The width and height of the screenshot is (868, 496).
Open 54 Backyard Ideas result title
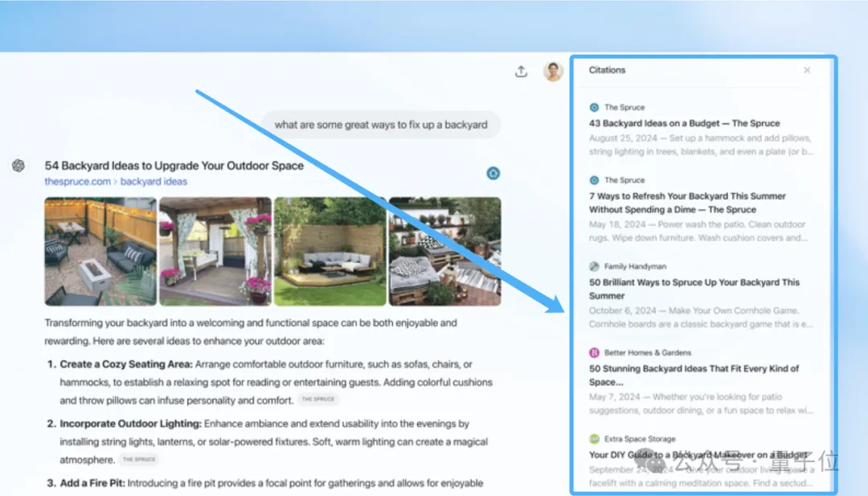tap(174, 166)
